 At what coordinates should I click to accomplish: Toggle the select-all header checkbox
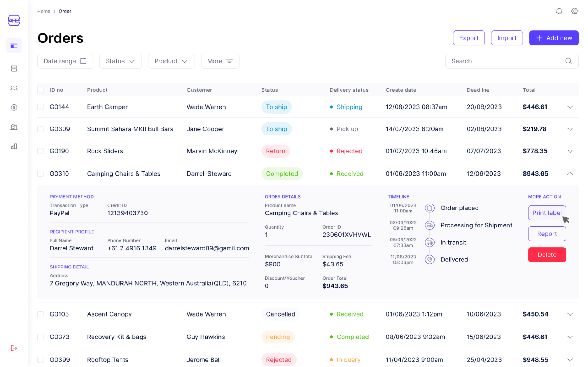[x=40, y=90]
